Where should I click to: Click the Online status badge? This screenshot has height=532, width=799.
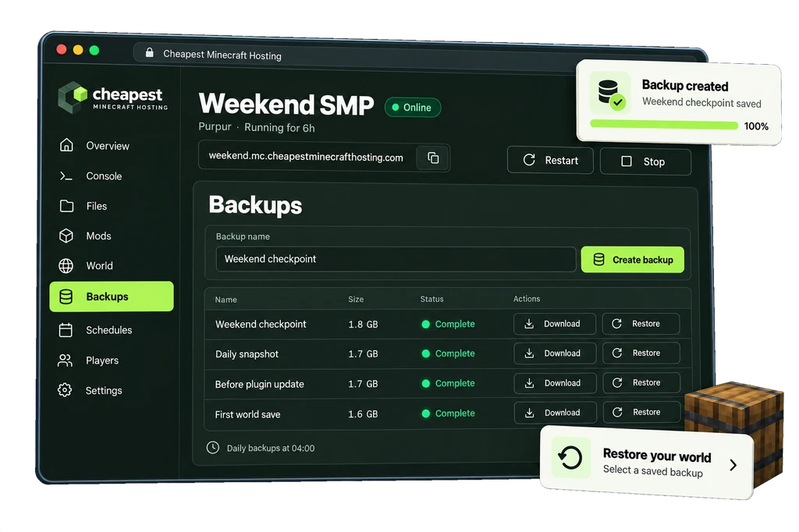413,108
